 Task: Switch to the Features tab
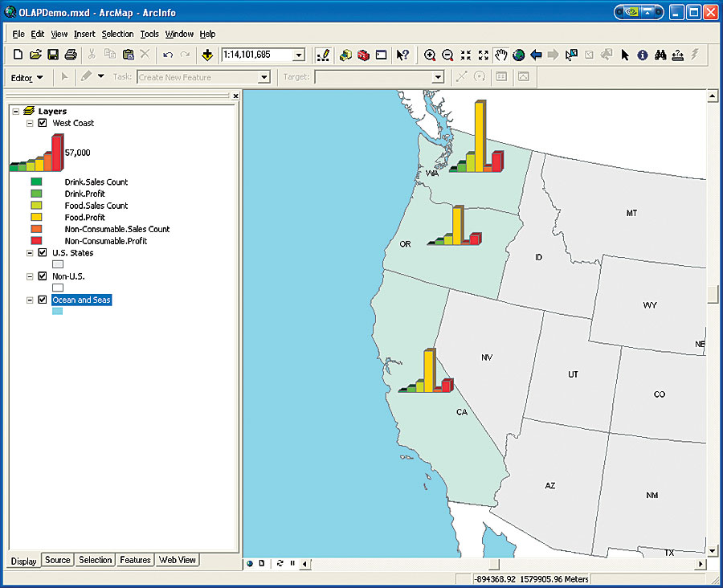coord(135,560)
